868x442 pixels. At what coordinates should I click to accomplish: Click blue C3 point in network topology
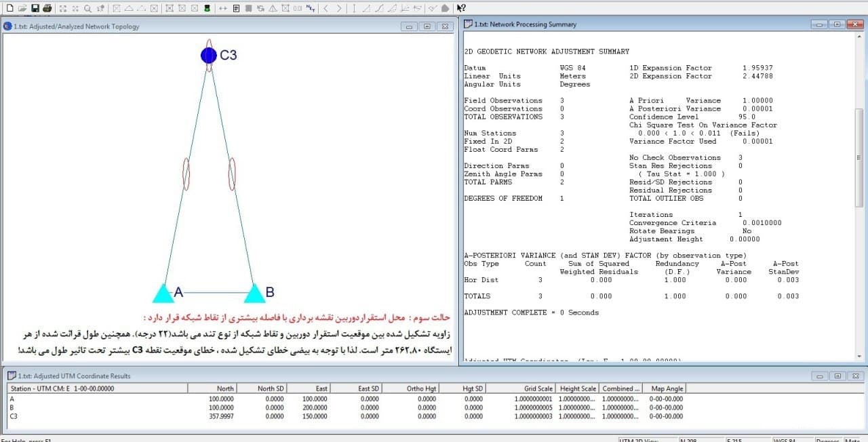[209, 56]
